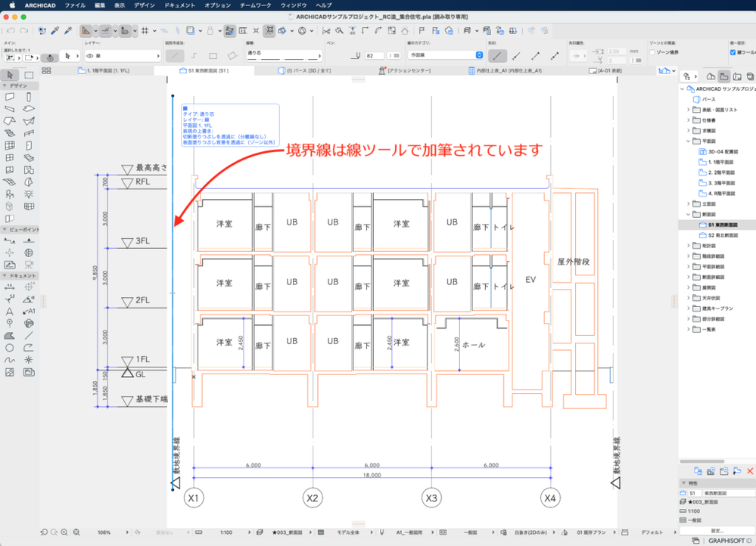Viewport: 756px width, 546px height.
Task: Select the Line tool in toolbox
Action: tap(29, 336)
